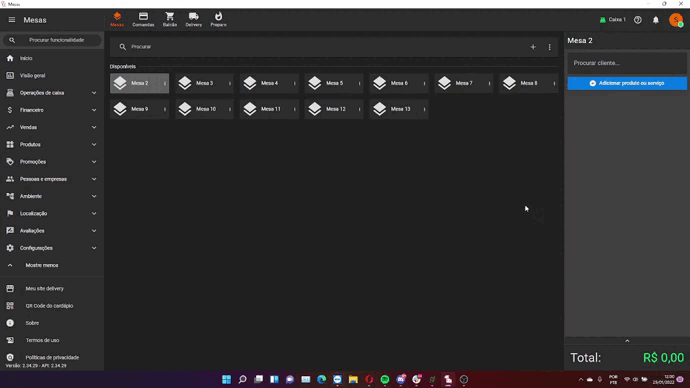Open Mesa 7 options dots

489,83
